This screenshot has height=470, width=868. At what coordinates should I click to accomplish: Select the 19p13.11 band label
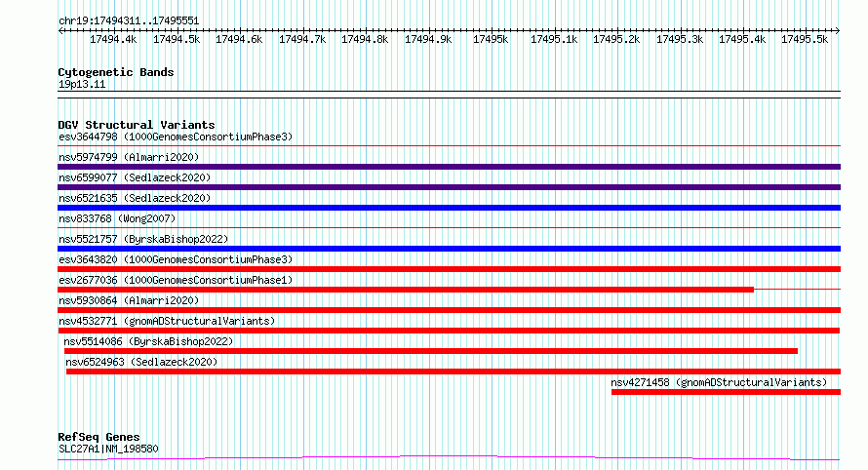[x=82, y=84]
